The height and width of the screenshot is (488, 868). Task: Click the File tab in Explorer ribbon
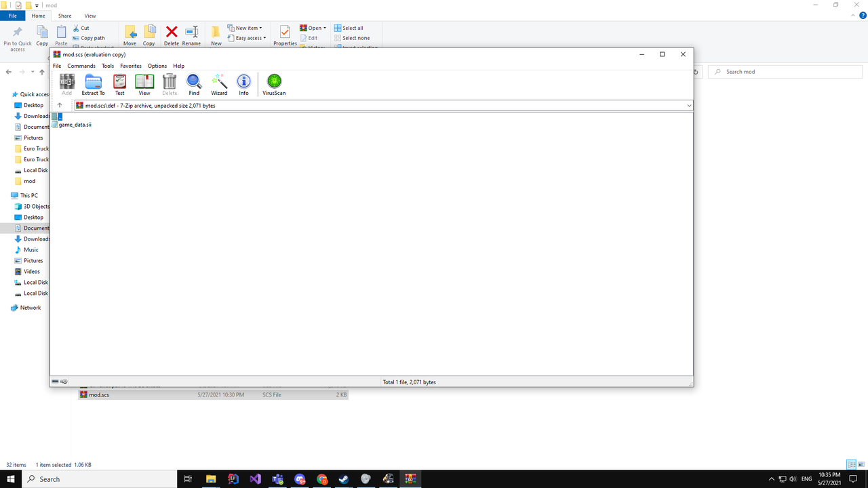tap(13, 16)
